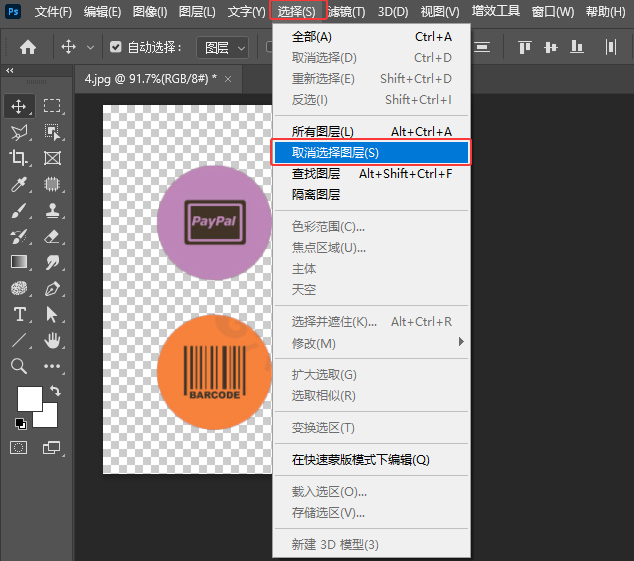This screenshot has width=634, height=561.
Task: Click align vertical centers icon
Action: click(551, 47)
